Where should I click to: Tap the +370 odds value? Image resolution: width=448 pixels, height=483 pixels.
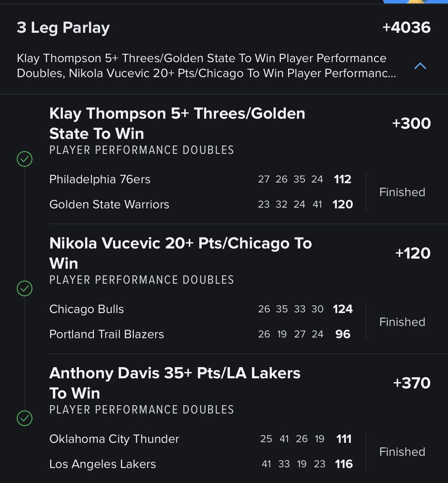point(411,383)
